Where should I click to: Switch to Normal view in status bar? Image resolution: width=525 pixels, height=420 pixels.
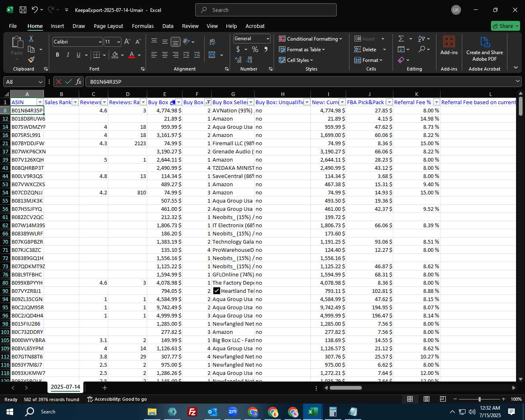click(410, 399)
